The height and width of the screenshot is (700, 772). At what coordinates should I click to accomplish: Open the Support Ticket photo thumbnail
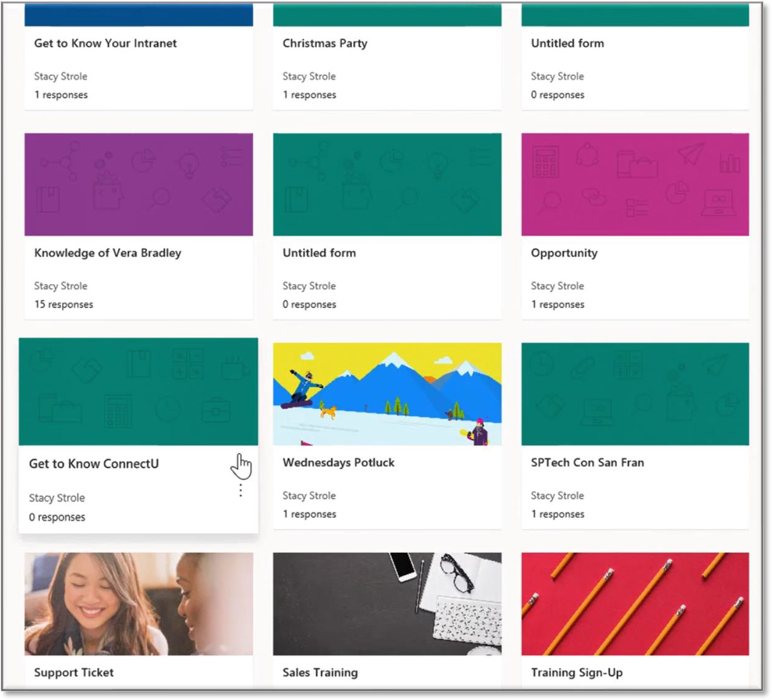coord(139,604)
